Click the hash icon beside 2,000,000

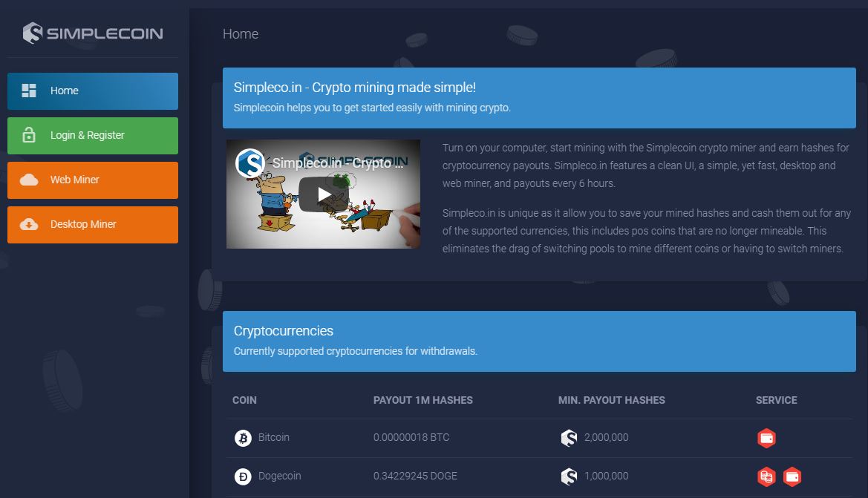point(569,438)
